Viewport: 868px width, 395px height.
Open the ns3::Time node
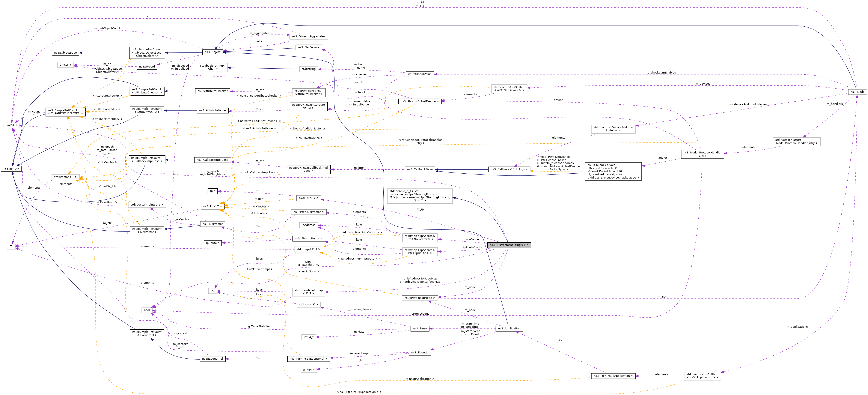[x=419, y=328]
